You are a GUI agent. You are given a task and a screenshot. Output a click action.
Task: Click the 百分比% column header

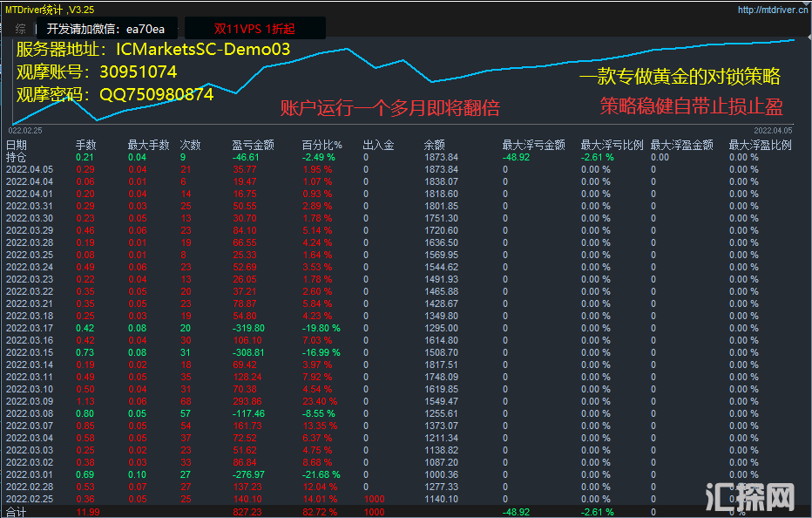[322, 145]
